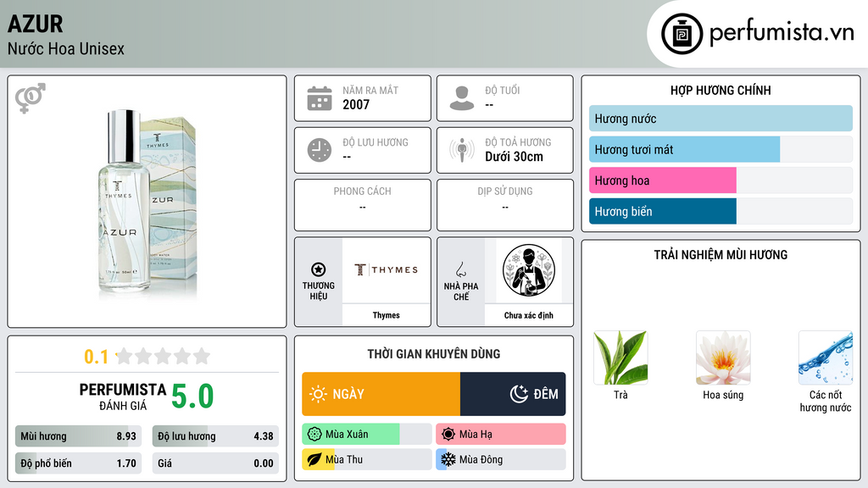Click the star badge icon above Thương hiệu
Viewport: 868px width, 488px height.
[319, 269]
